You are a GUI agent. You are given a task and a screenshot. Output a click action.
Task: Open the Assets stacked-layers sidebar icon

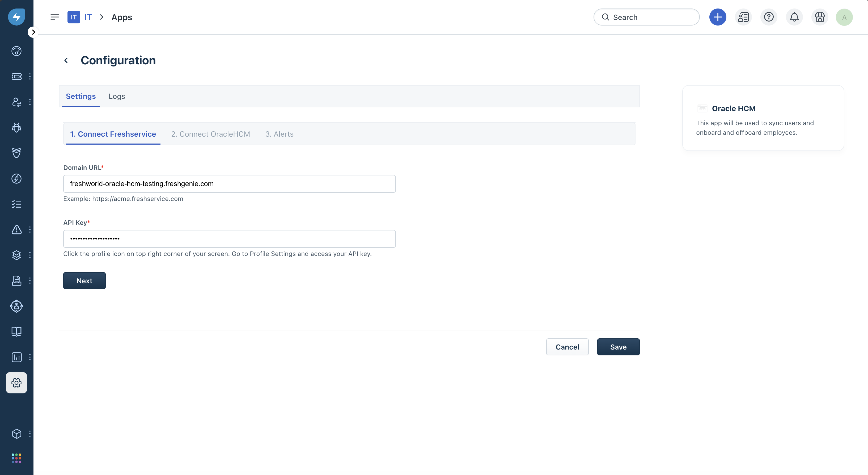click(16, 255)
